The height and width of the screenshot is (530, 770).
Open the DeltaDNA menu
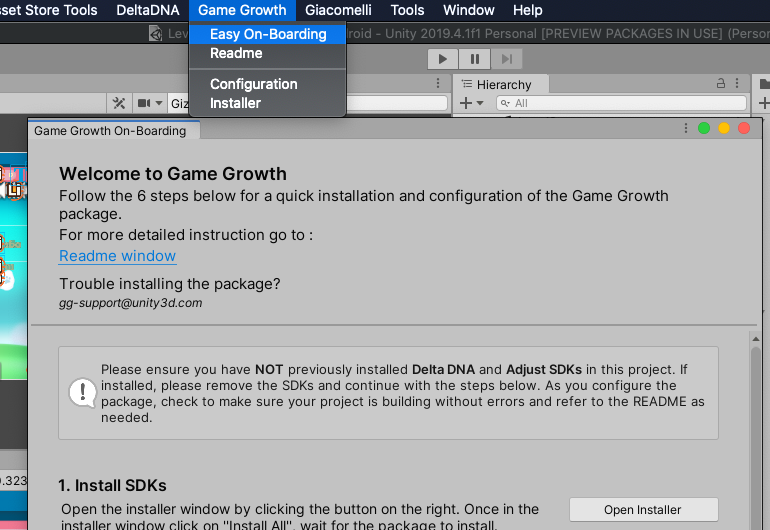[147, 10]
